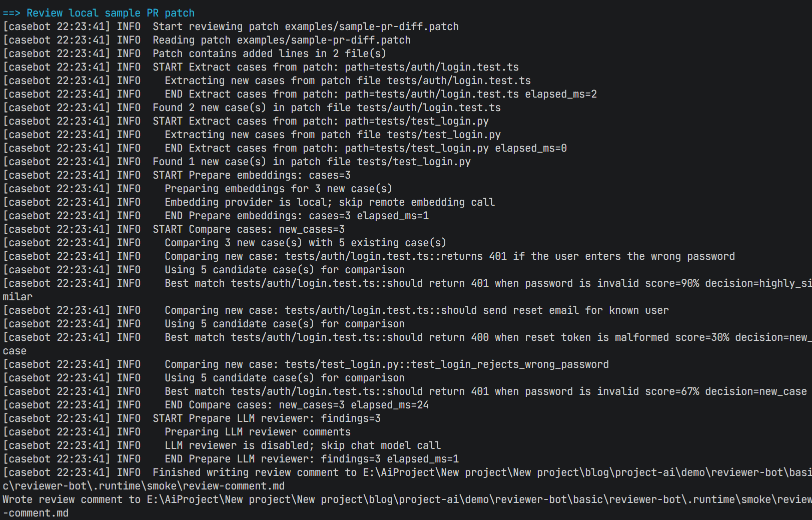Click the 'score=30%' match result
This screenshot has height=520, width=812.
pyautogui.click(x=702, y=337)
